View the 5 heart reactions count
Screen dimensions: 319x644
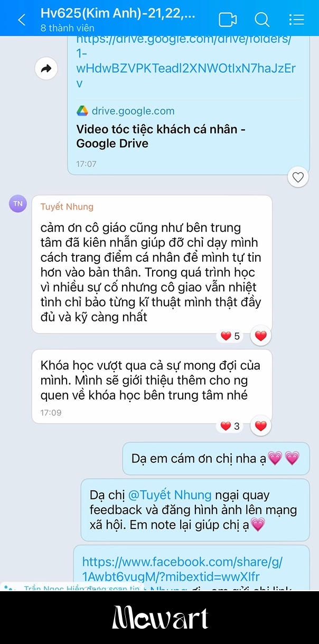tap(230, 336)
